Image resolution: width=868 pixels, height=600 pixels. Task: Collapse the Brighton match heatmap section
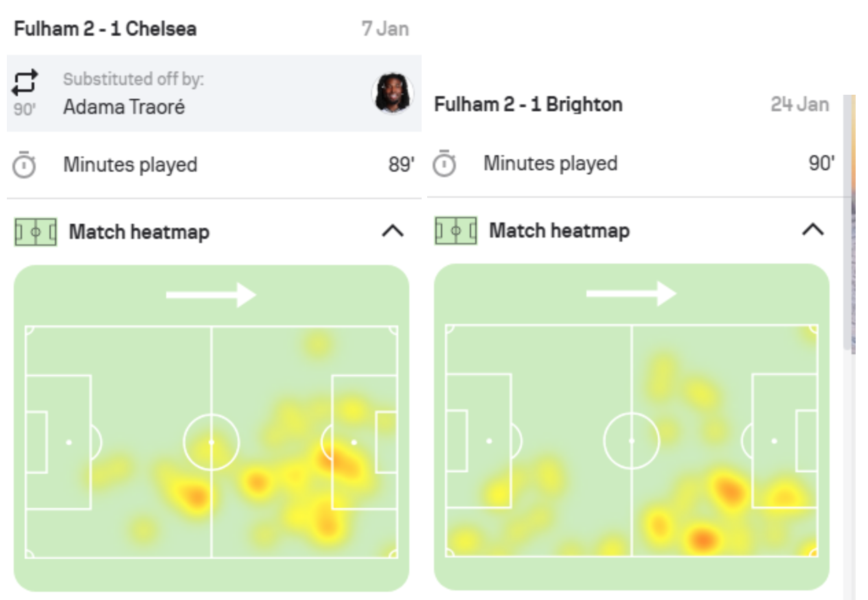pos(812,230)
